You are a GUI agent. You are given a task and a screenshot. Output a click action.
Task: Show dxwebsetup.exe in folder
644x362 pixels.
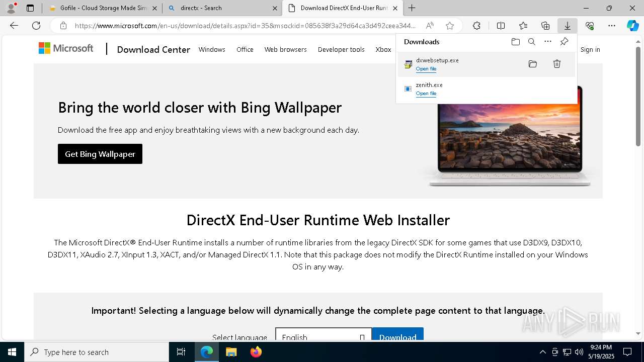[533, 64]
